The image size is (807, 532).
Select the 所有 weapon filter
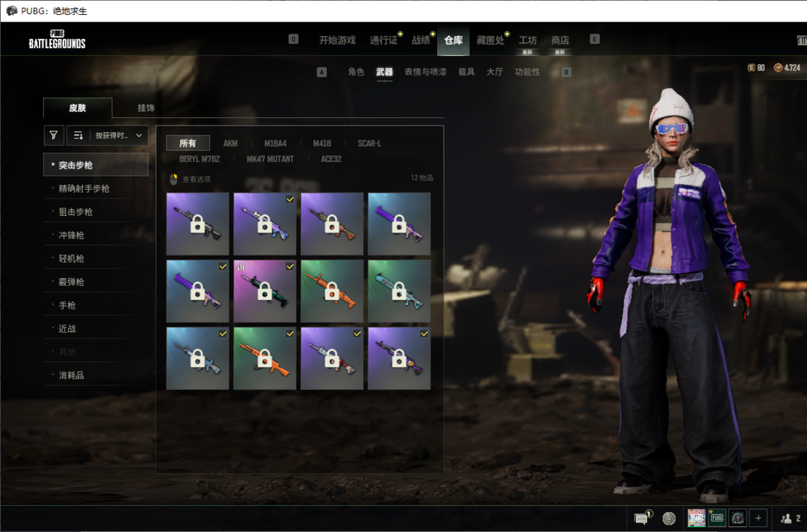(188, 143)
